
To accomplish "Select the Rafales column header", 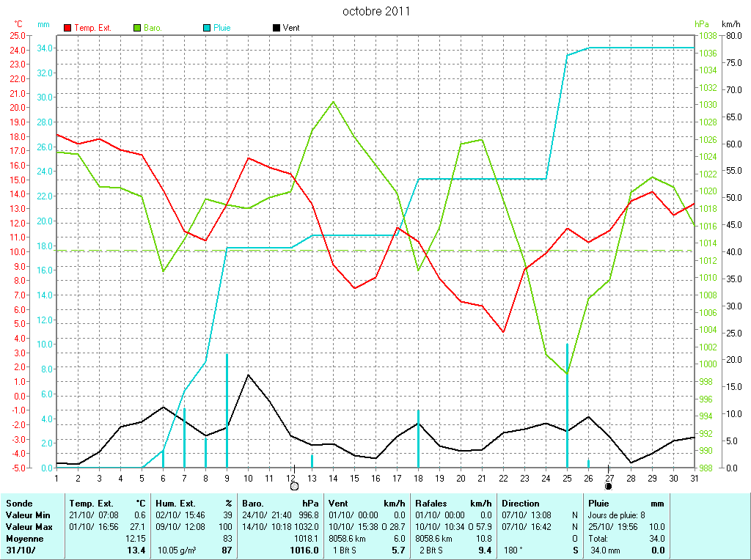I will [432, 504].
